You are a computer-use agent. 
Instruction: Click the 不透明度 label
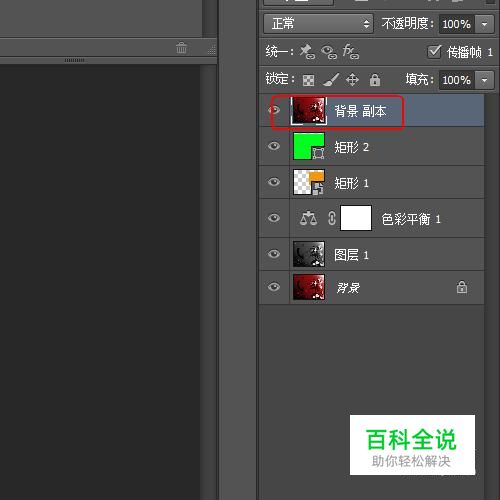tap(408, 24)
